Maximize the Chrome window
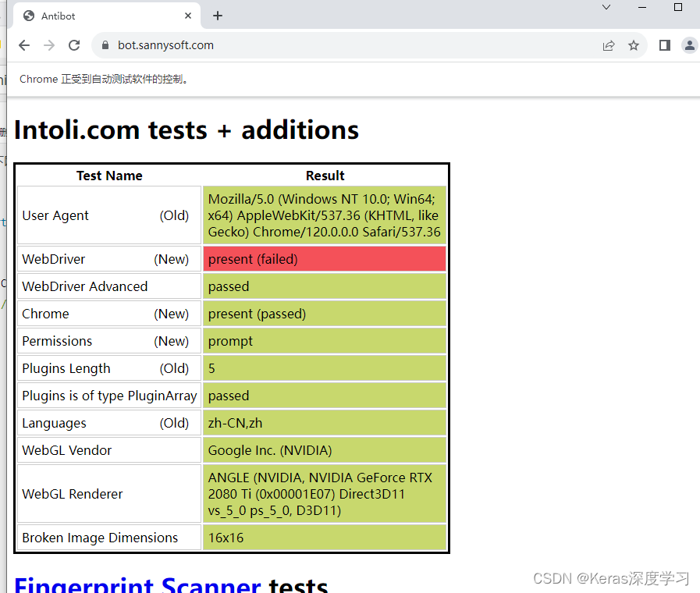The height and width of the screenshot is (593, 700). pyautogui.click(x=678, y=7)
